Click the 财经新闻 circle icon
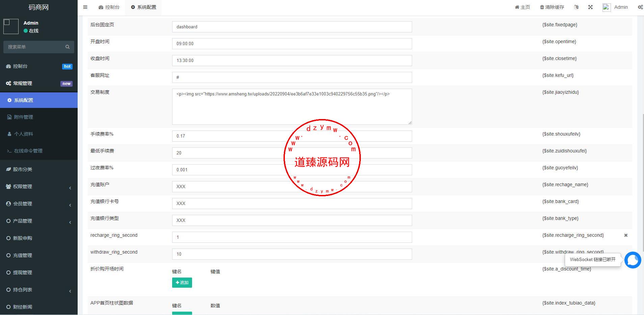The height and width of the screenshot is (315, 644). pos(8,307)
